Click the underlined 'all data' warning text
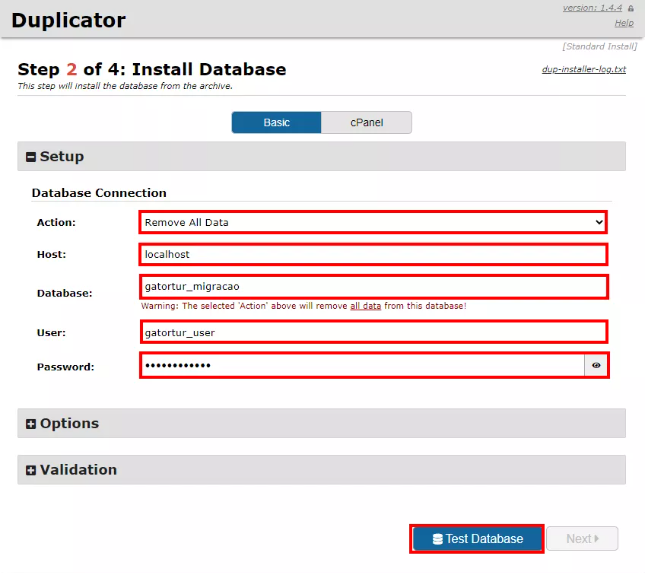Screen dimensions: 653x573 tap(365, 306)
